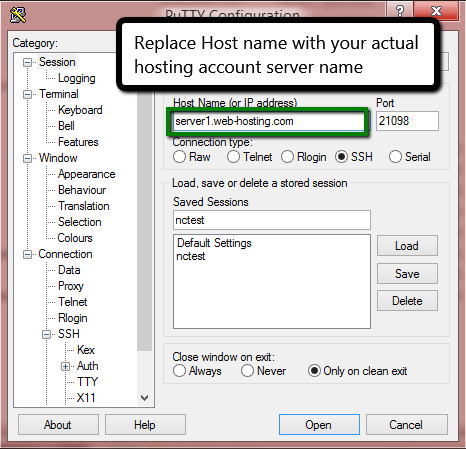
Task: Select the Serial connection type
Action: point(395,157)
